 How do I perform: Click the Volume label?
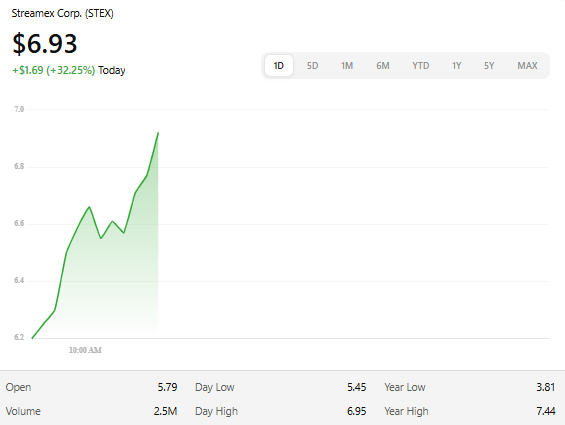click(x=23, y=411)
